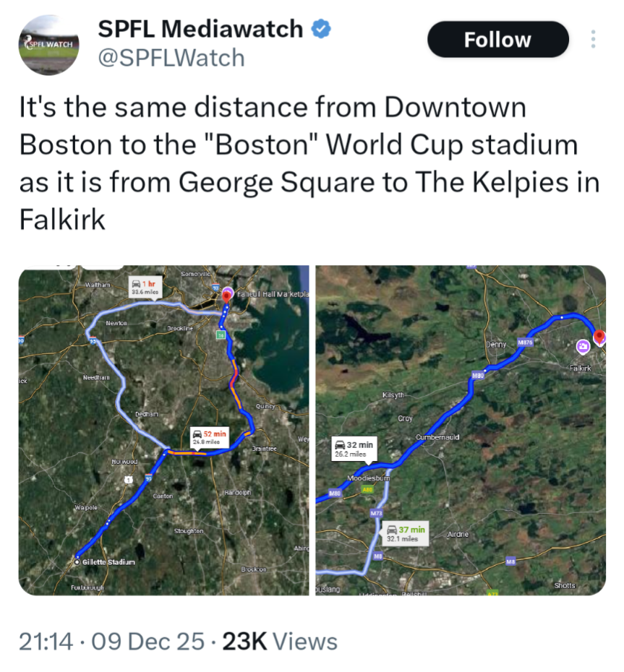Click the blue verified badge icon
Viewport: 624px width, 672px height.
click(321, 29)
